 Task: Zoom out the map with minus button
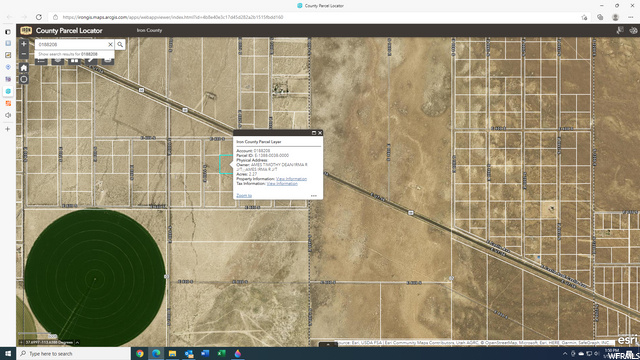coord(24,54)
